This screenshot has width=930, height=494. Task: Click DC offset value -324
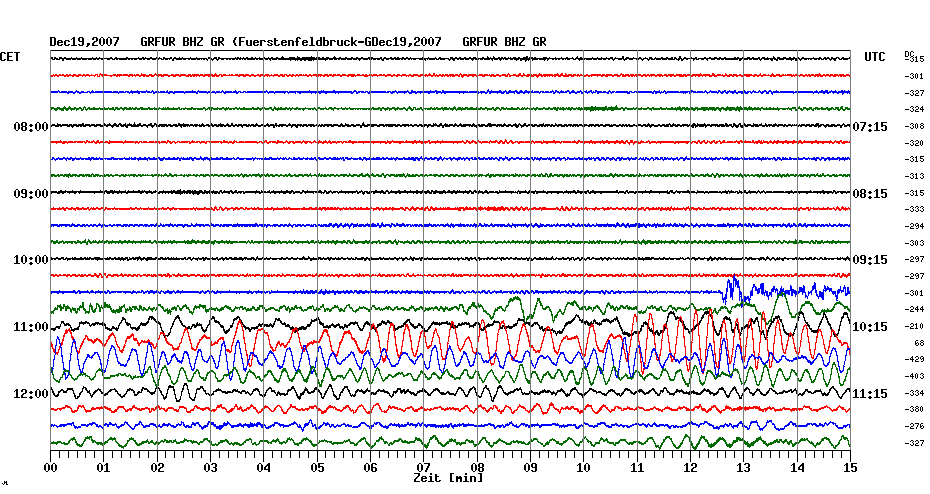[914, 110]
